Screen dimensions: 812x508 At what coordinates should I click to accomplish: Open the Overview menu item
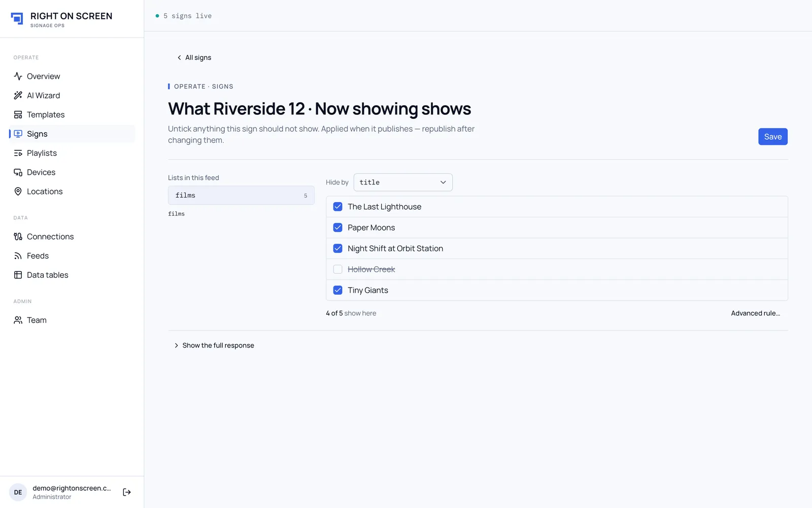point(72,76)
